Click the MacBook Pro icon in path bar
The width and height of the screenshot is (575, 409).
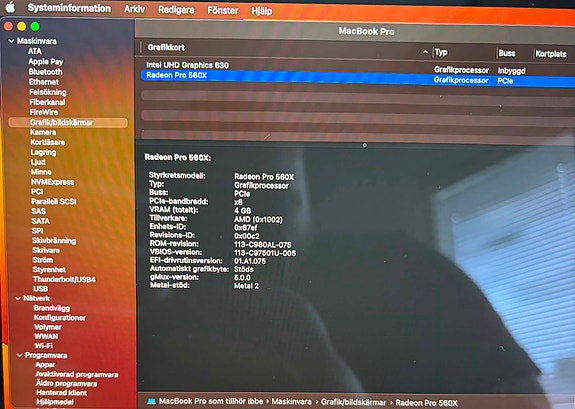point(151,401)
